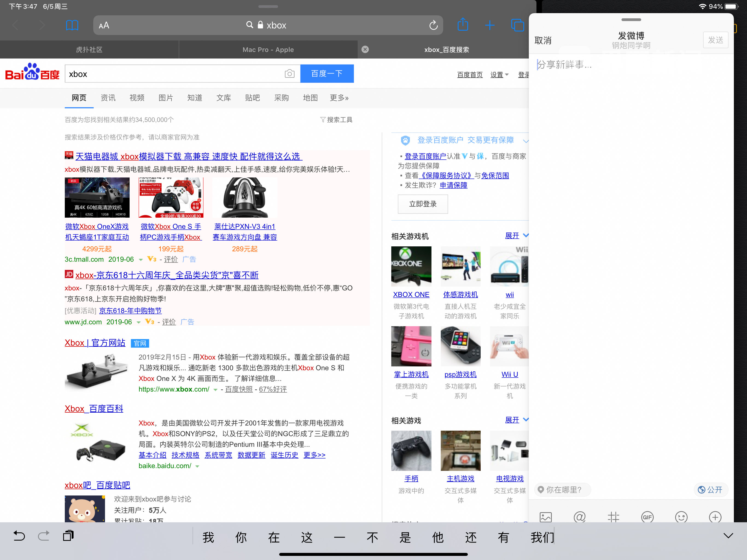Tap the reload page icon
Screen dimensions: 747x560
[433, 25]
